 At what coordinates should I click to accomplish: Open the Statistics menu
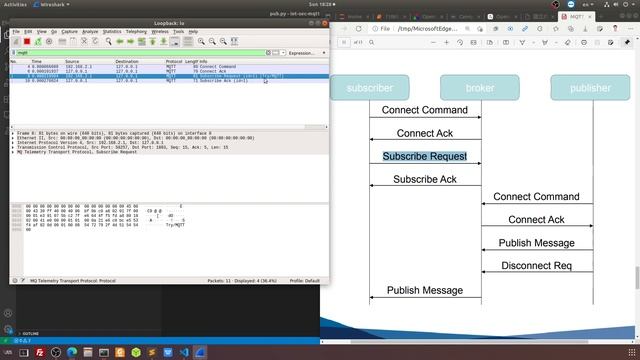pos(112,31)
